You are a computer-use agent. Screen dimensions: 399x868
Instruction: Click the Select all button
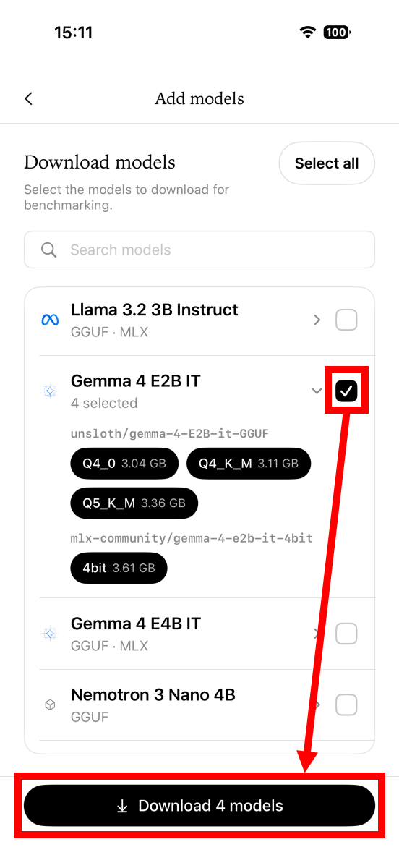click(x=327, y=163)
